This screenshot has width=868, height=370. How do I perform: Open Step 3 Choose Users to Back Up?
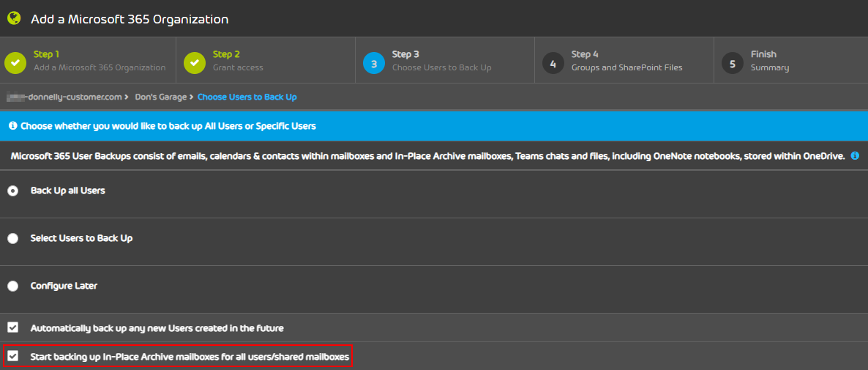click(445, 60)
